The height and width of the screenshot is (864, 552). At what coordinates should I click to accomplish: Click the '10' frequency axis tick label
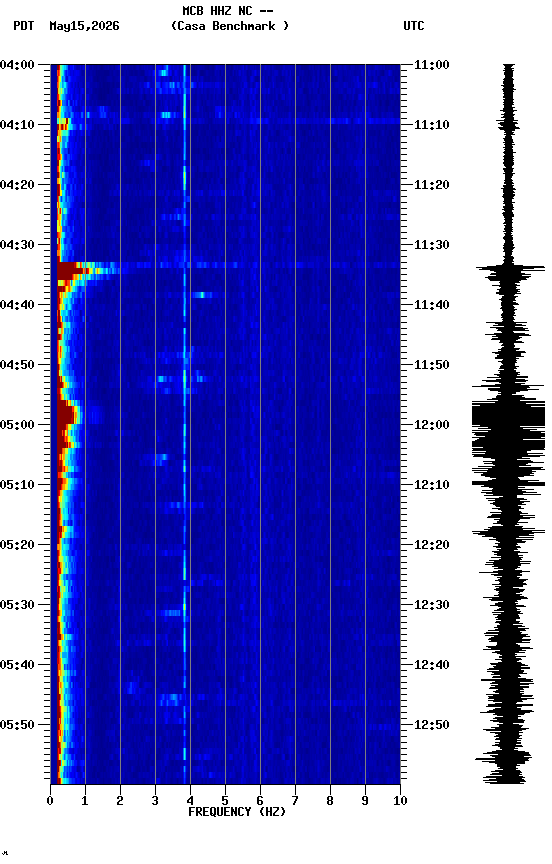(x=401, y=801)
